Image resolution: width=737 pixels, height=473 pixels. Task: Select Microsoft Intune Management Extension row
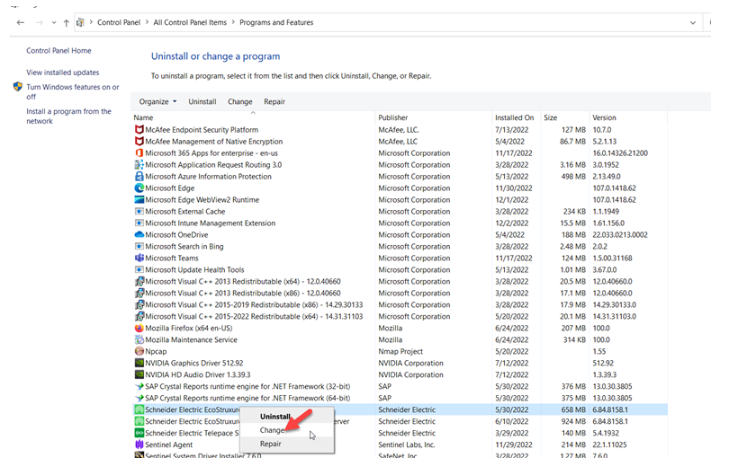point(400,223)
